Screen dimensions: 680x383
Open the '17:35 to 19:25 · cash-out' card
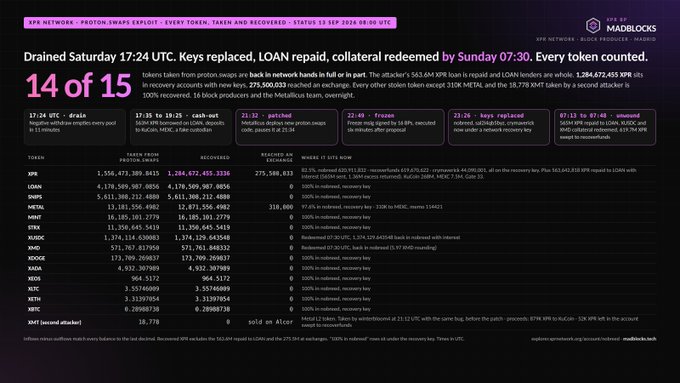tap(181, 127)
